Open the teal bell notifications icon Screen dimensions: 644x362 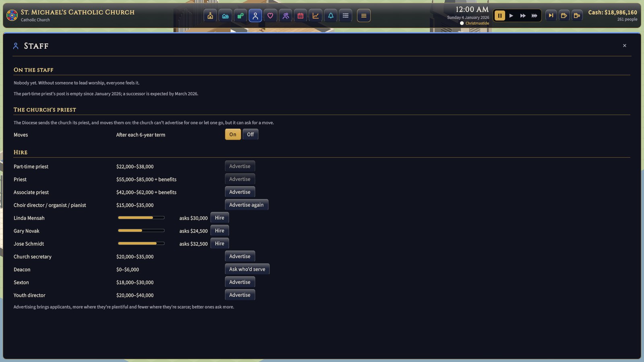coord(330,16)
